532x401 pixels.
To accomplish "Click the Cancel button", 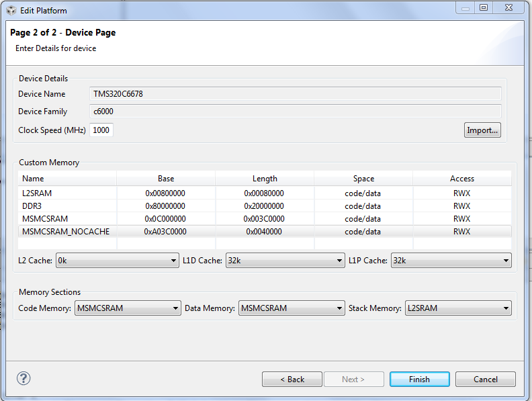I will [485, 380].
